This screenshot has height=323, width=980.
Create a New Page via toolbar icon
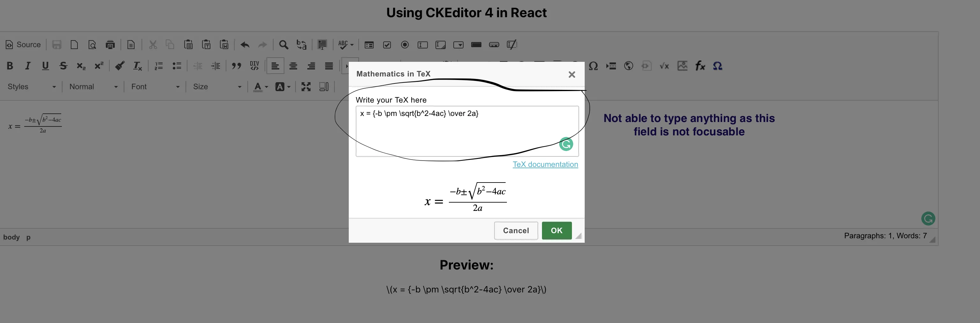(74, 45)
